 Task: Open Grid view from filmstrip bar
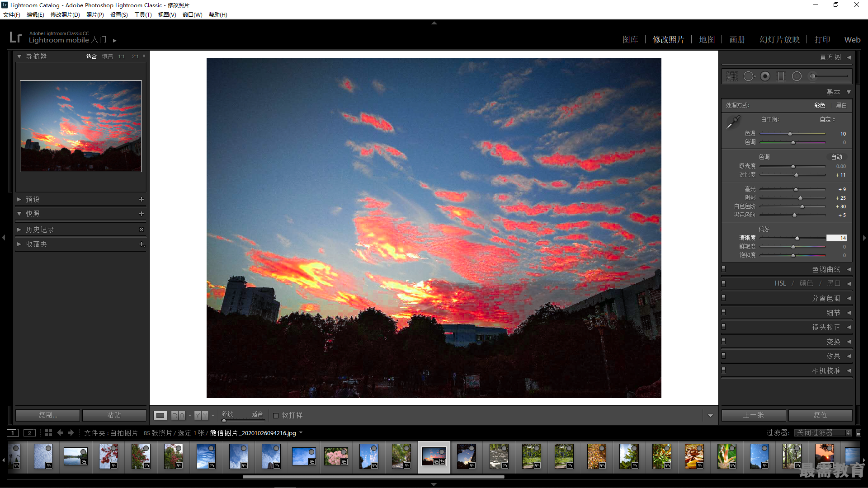pyautogui.click(x=48, y=433)
